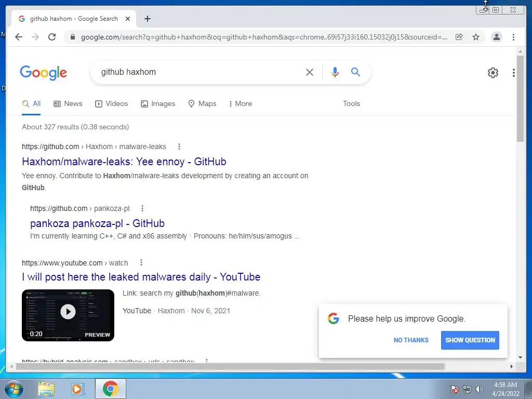Image resolution: width=532 pixels, height=399 pixels.
Task: Click the scroll right arrow
Action: pyautogui.click(x=512, y=366)
